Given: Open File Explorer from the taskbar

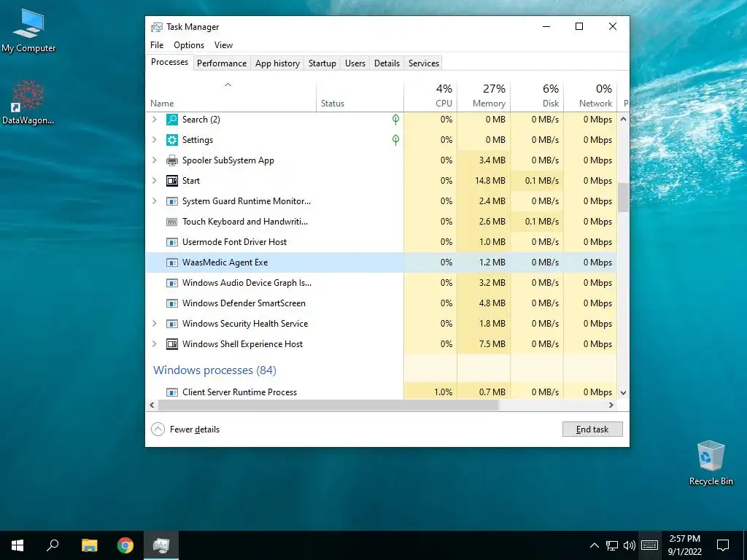Looking at the screenshot, I should click(89, 545).
